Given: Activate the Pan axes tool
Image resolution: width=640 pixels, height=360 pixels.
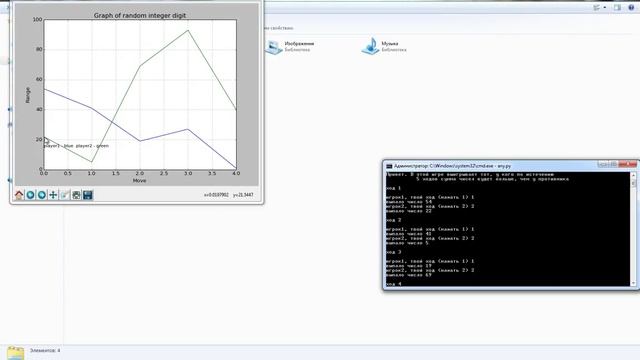Looking at the screenshot, I should (53, 195).
